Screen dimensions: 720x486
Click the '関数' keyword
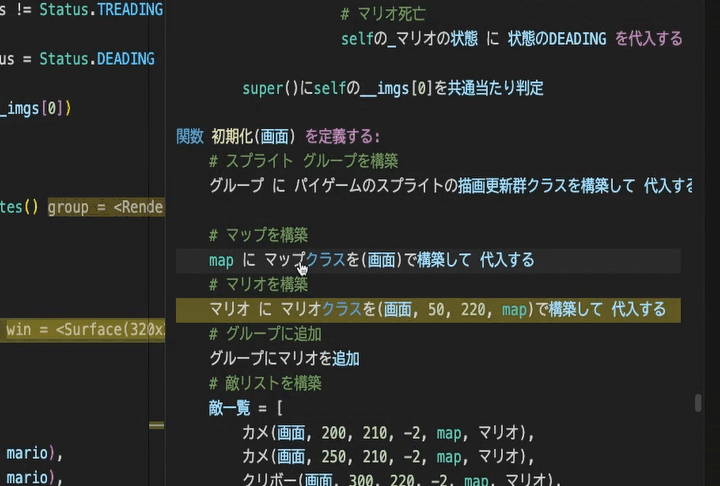coord(190,137)
